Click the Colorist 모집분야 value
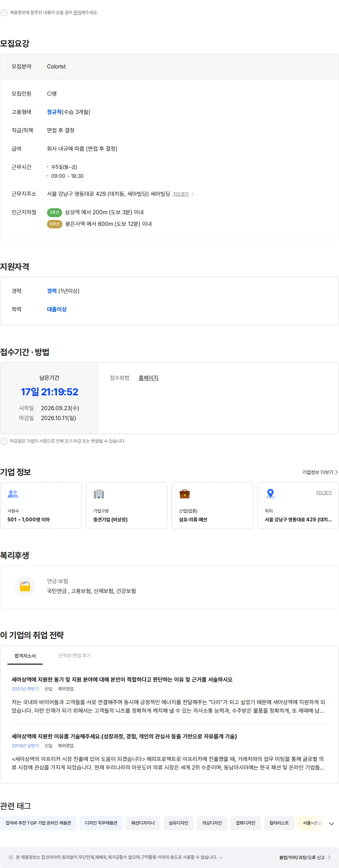The height and width of the screenshot is (868, 339). point(56,67)
